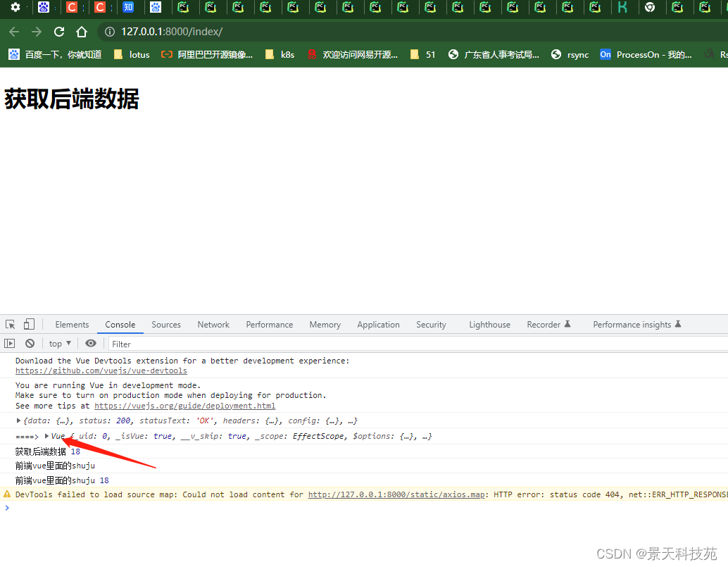Switch to the Memory tab

[325, 325]
